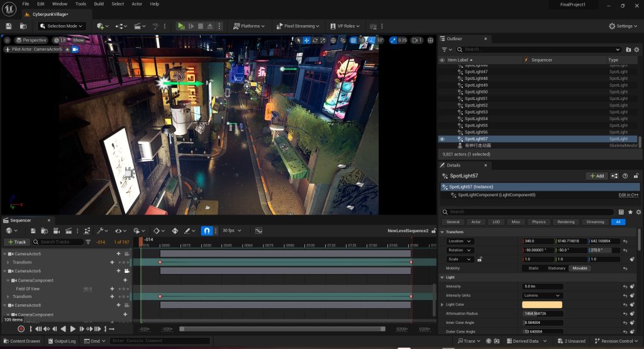Open the Build menu

pos(99,4)
